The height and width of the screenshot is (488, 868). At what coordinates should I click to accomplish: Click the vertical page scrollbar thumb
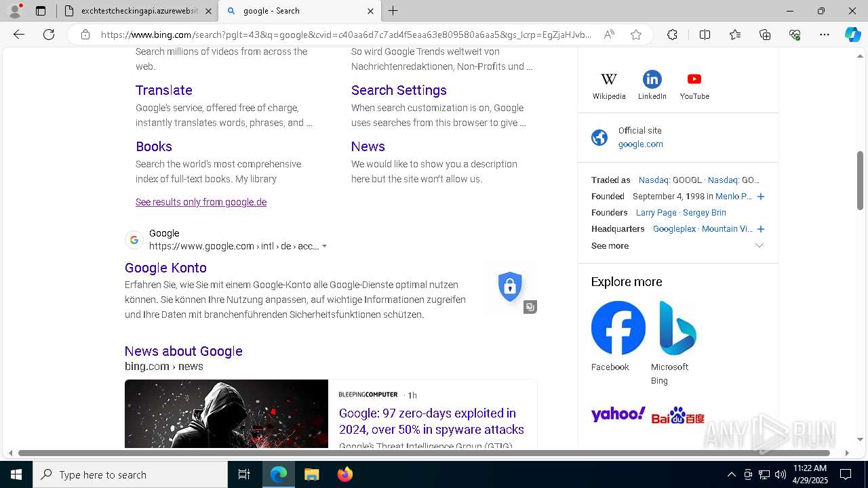(x=860, y=180)
